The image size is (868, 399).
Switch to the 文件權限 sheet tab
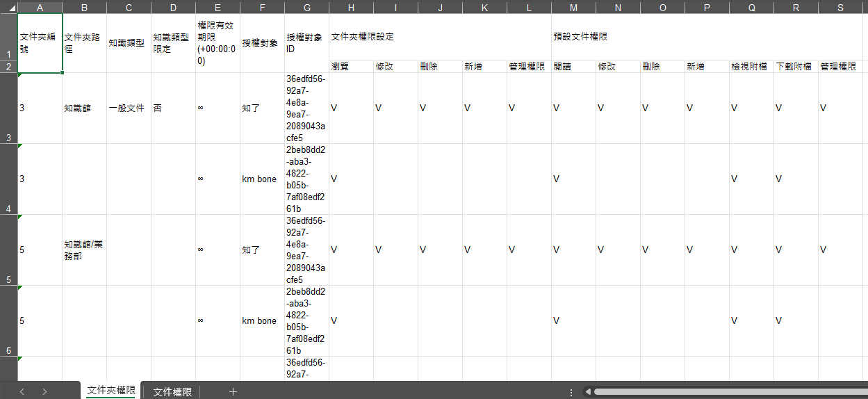(x=172, y=392)
